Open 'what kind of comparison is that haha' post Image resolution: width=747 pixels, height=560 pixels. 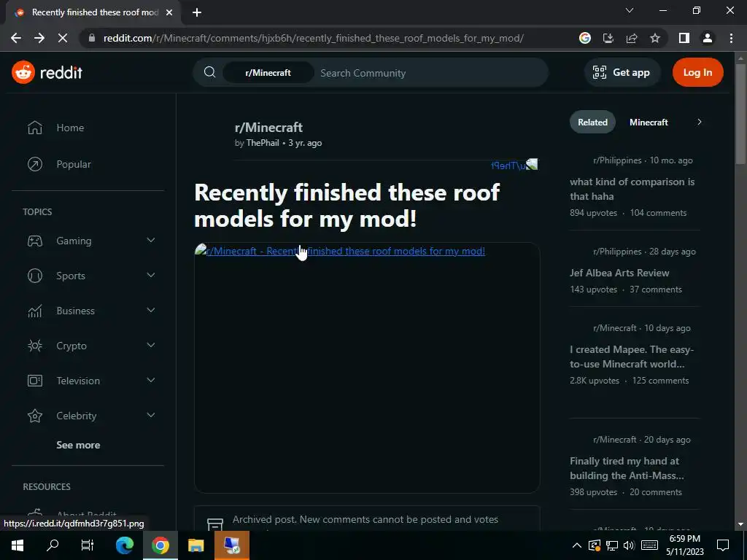coord(632,189)
